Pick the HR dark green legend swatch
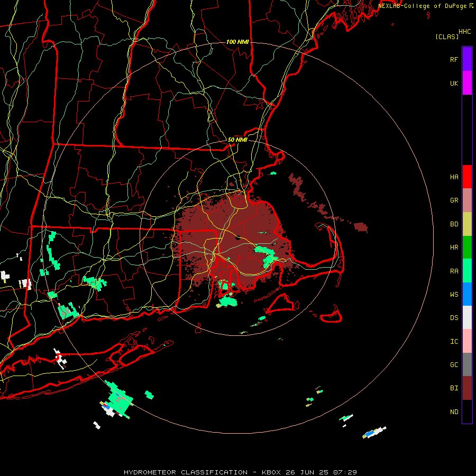476x476 pixels. pyautogui.click(x=467, y=248)
